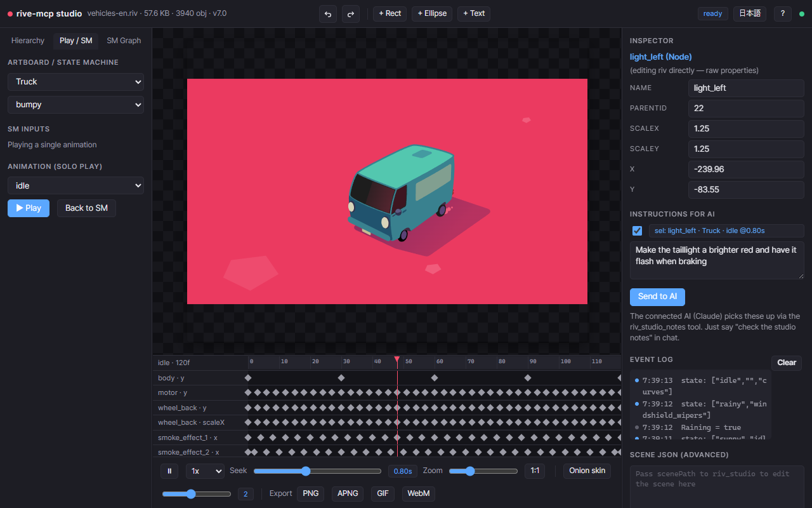Export as GIF
The image size is (812, 508).
tap(383, 493)
